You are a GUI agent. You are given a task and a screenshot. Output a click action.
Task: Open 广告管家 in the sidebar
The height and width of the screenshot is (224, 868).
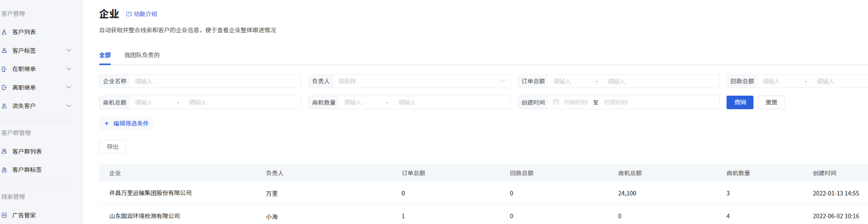24,216
